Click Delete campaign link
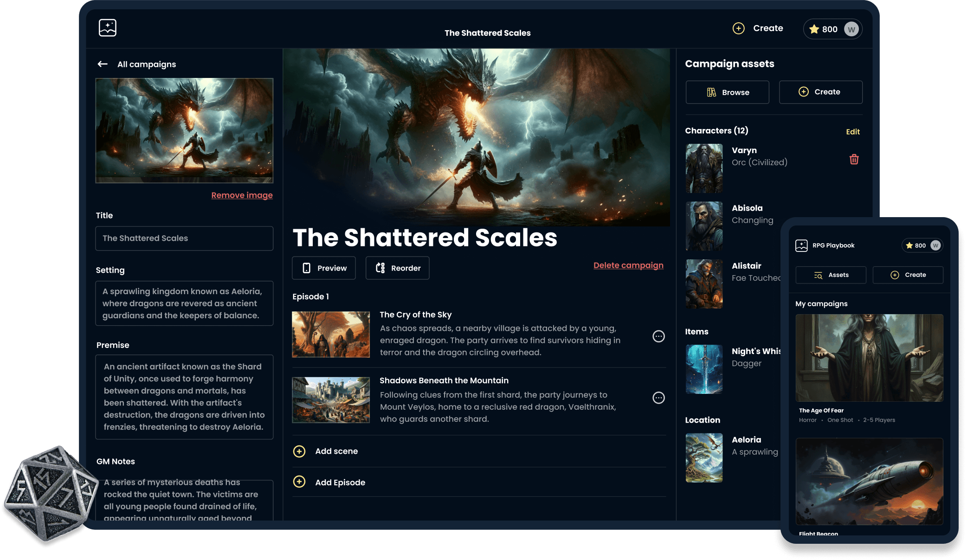This screenshot has width=967, height=560. click(x=628, y=265)
